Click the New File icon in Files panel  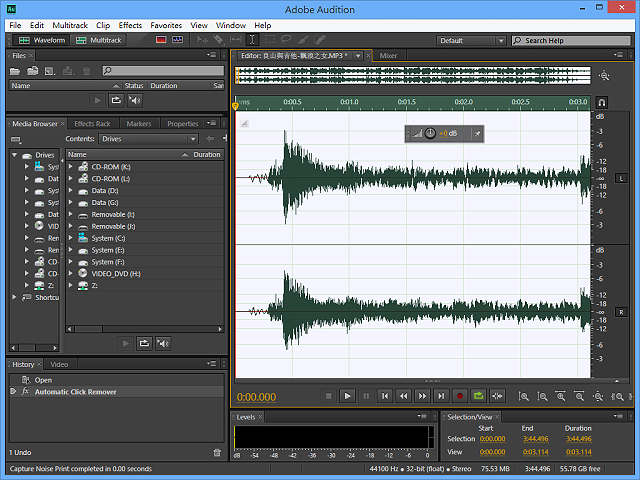(x=50, y=71)
